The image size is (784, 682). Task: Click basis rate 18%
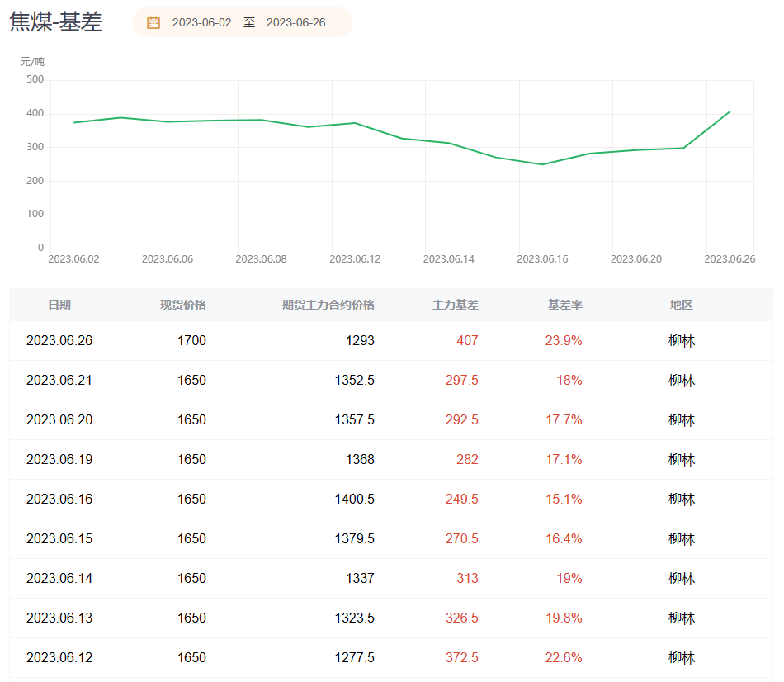click(x=569, y=381)
